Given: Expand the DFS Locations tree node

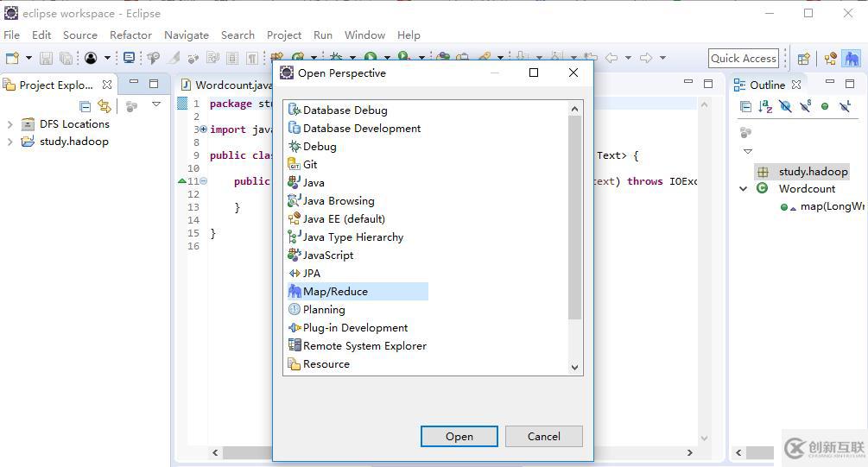Looking at the screenshot, I should pos(10,124).
